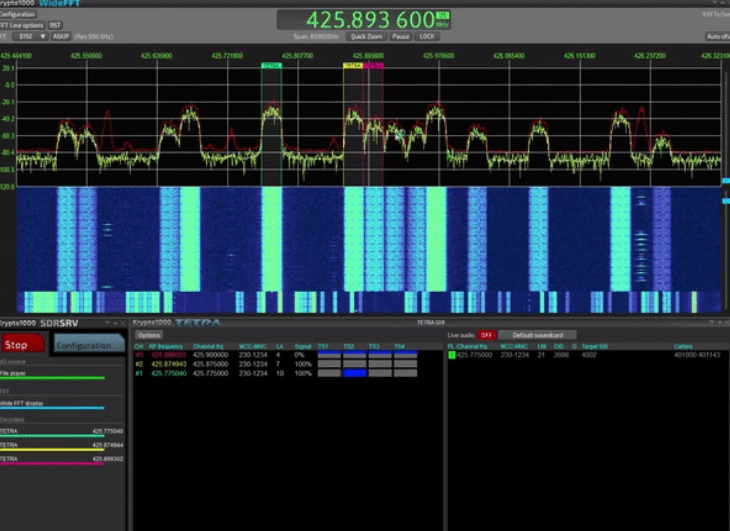Click the TS1 timeslot block on channel #3
Viewport: 730px width, 531px height.
[330, 355]
